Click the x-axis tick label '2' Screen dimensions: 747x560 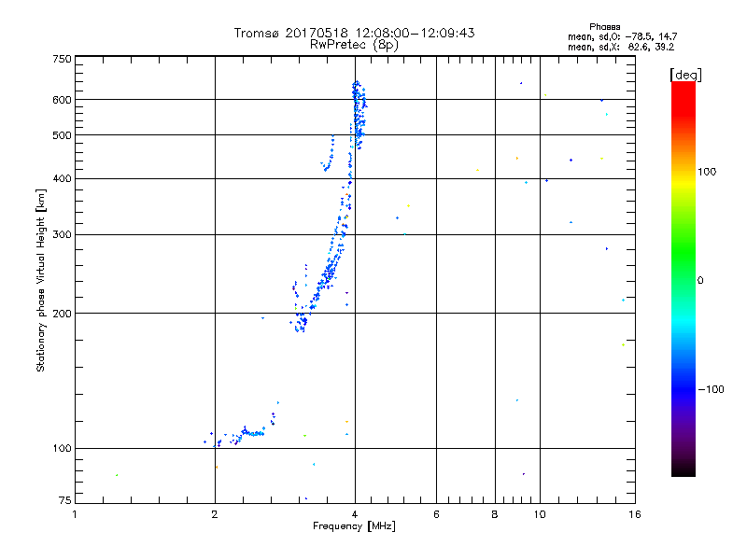point(215,514)
